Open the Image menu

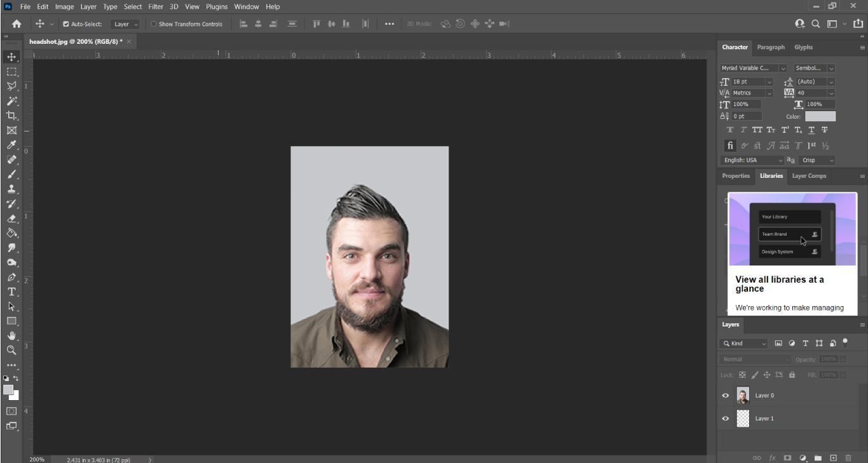64,6
